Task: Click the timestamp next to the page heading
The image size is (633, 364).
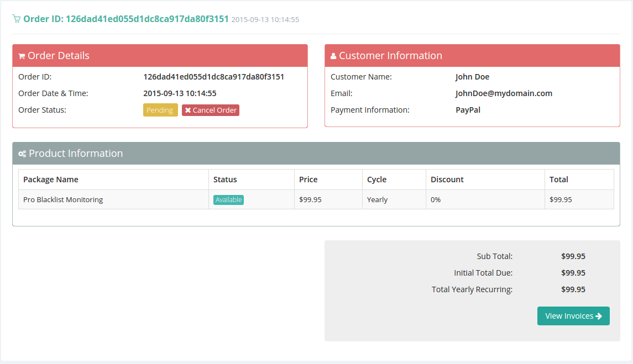Action: [265, 19]
